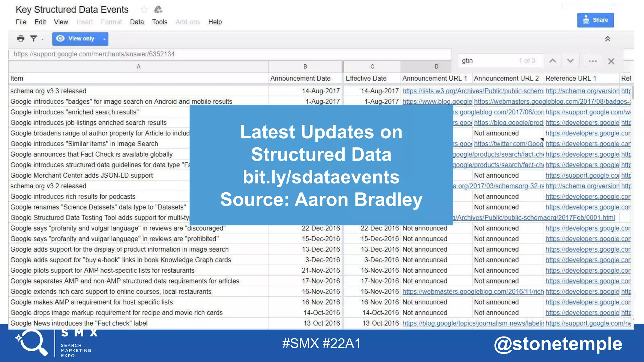This screenshot has height=362, width=644.
Task: Click the vertical scrollbar thumb at right
Action: (x=632, y=92)
